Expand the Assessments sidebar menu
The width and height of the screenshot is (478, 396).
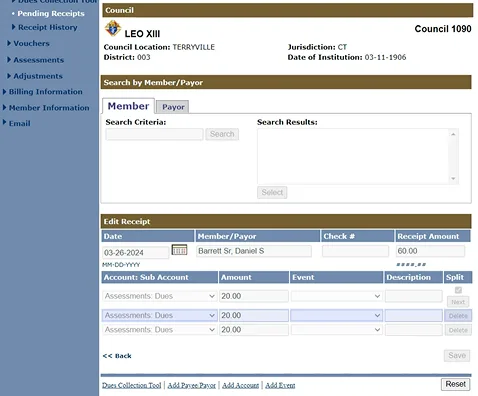35,60
